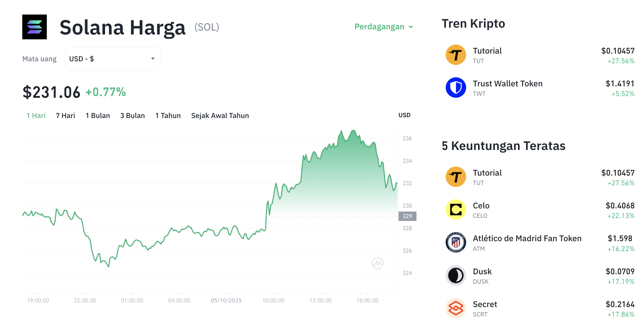Click the 229 price marker on chart axis

click(x=407, y=216)
